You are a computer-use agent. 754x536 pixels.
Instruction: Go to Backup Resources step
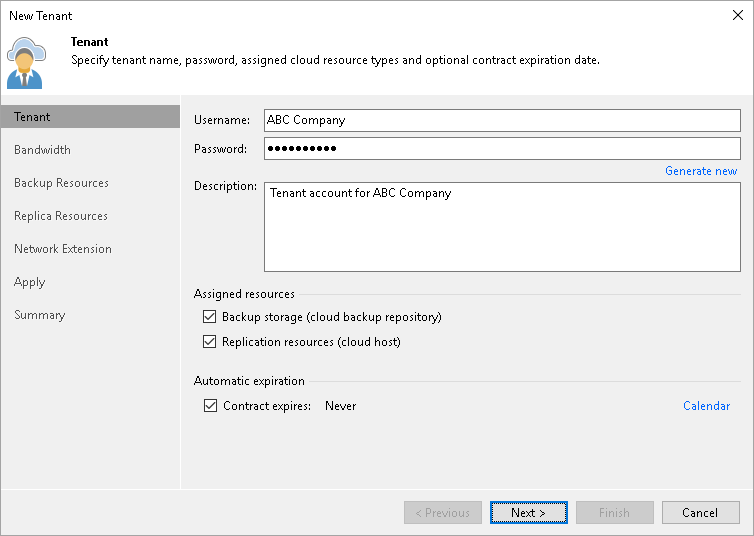(x=61, y=183)
